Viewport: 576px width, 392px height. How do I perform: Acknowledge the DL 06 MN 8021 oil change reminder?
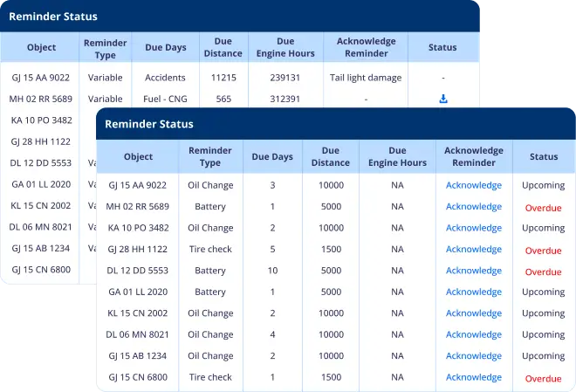click(x=474, y=334)
